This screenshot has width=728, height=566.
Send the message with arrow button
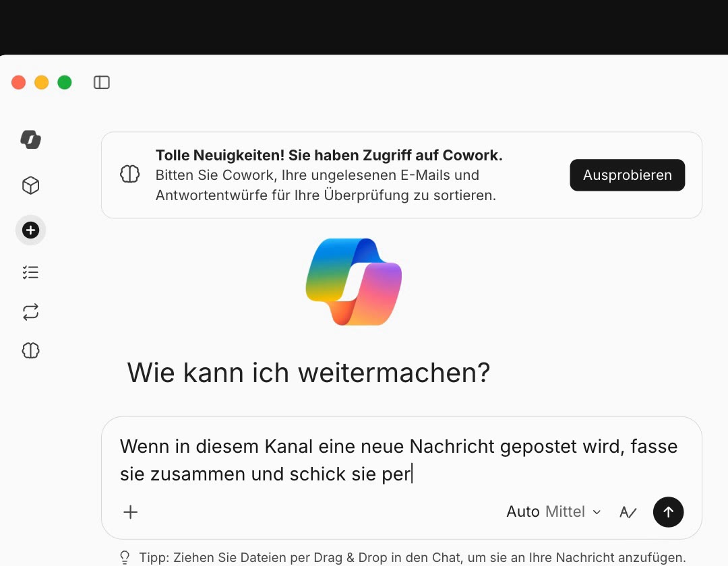(668, 512)
